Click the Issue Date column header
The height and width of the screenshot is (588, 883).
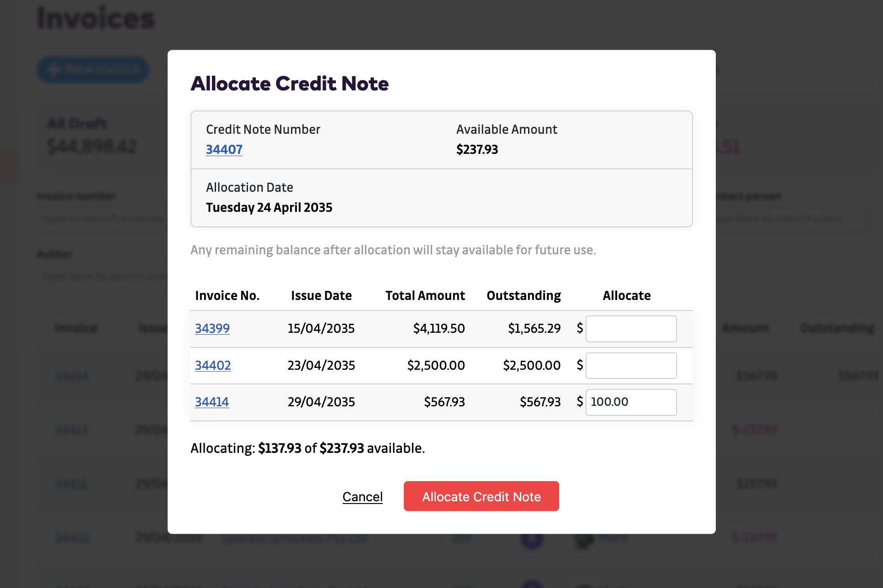[321, 296]
